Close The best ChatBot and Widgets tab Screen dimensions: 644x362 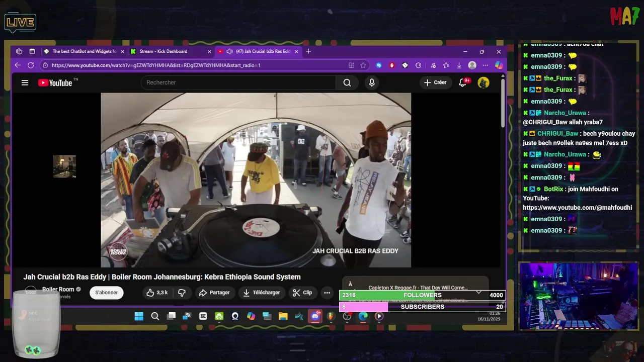click(x=122, y=51)
